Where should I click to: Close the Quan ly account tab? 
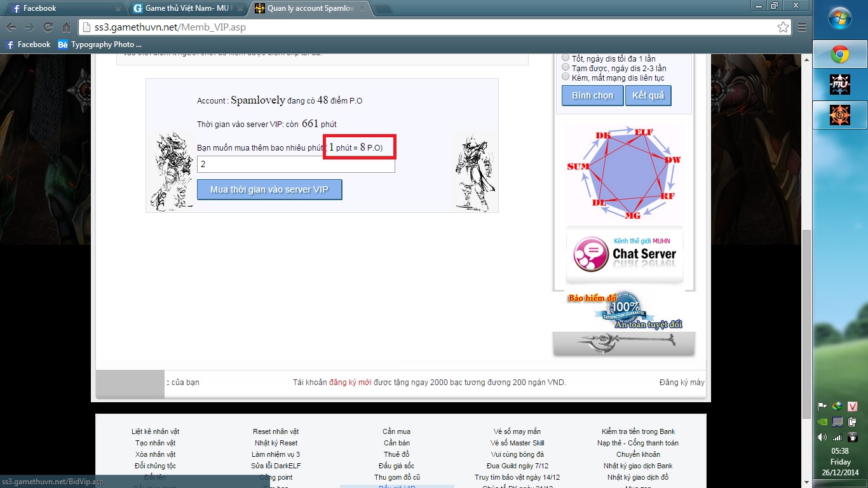tap(361, 9)
